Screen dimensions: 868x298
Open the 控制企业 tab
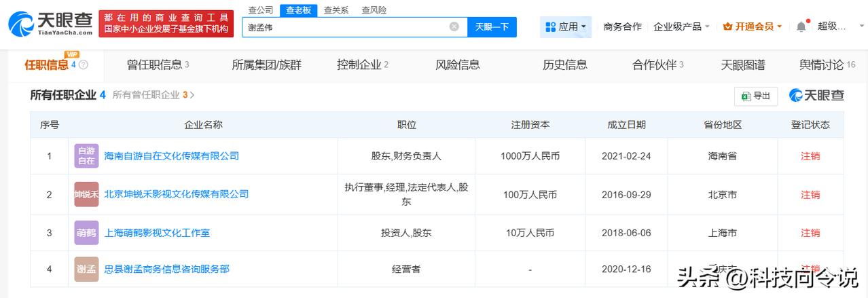click(363, 64)
